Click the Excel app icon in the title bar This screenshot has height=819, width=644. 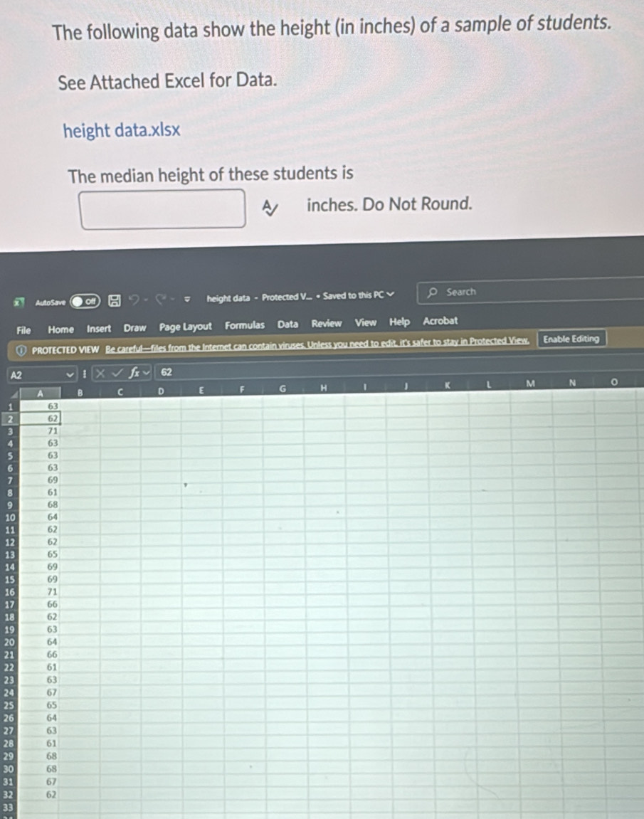[x=18, y=302]
